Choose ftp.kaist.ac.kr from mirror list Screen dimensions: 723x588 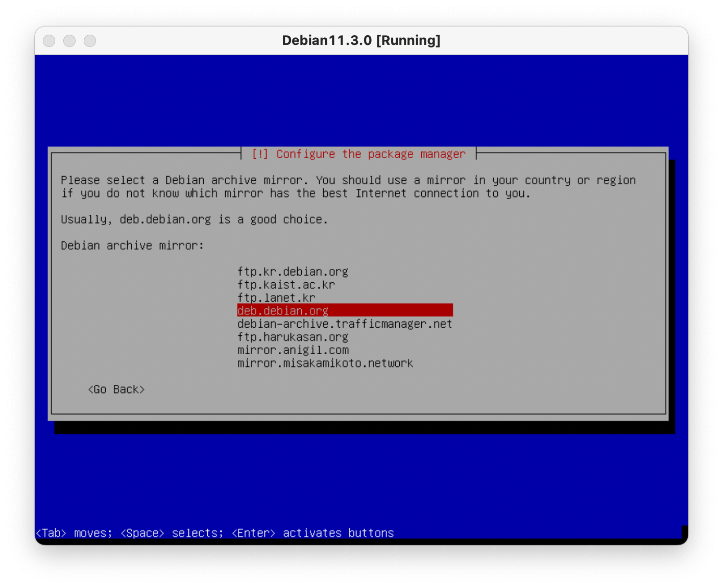[286, 285]
